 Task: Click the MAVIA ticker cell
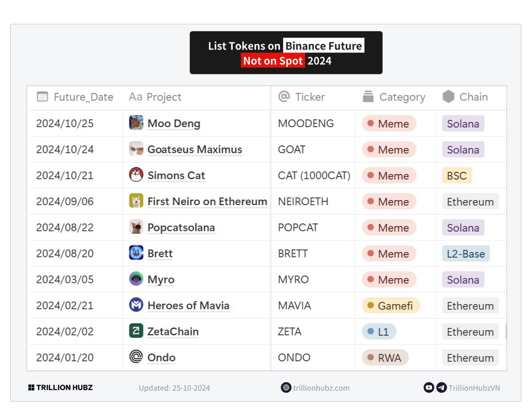point(313,306)
